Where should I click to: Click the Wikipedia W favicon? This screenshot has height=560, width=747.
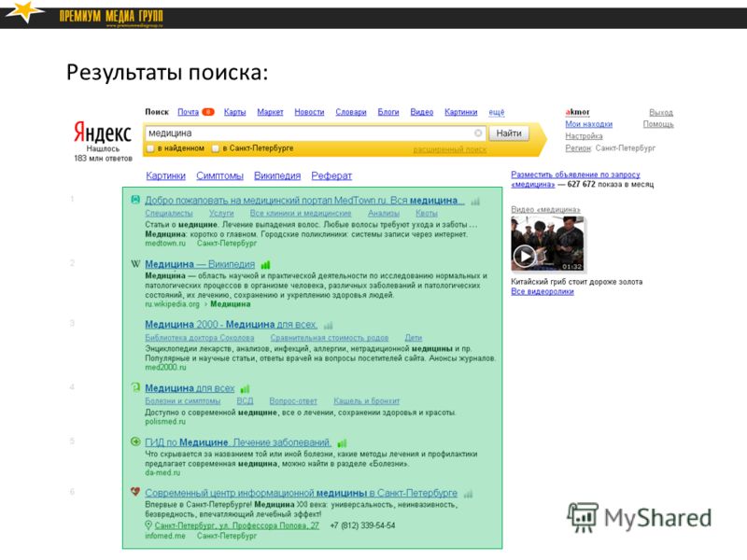tap(135, 264)
